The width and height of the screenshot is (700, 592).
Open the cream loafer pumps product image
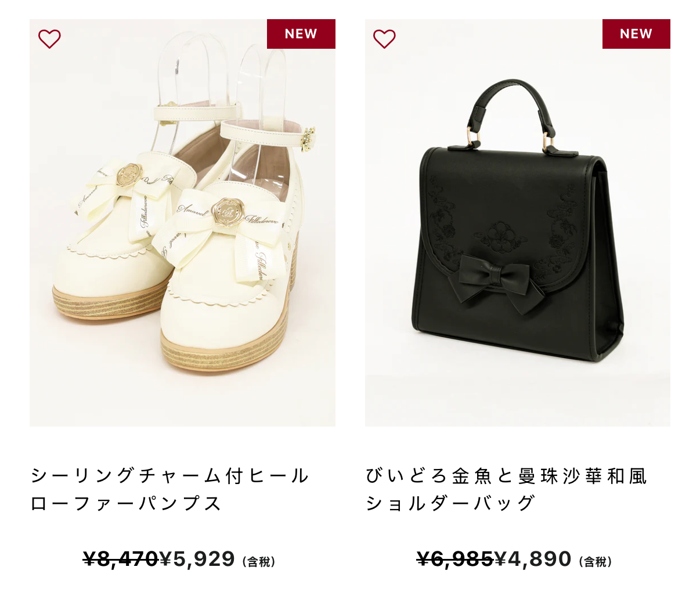[x=182, y=223]
